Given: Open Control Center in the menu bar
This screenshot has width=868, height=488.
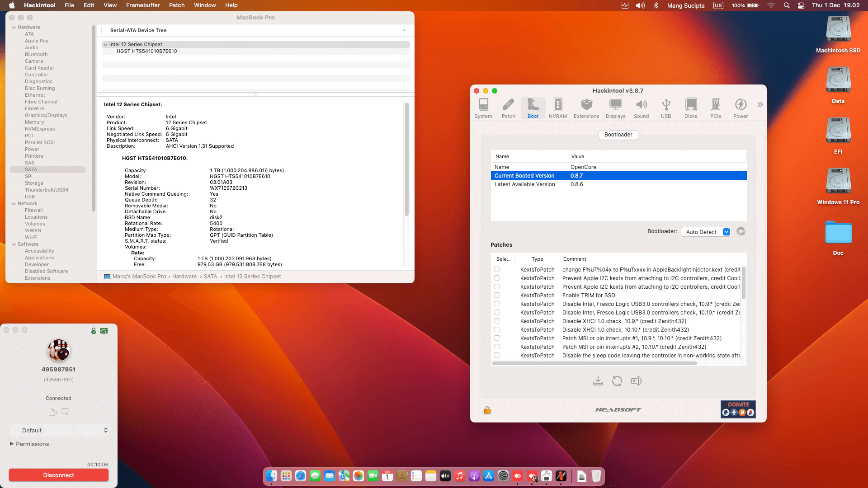Looking at the screenshot, I should (801, 5).
